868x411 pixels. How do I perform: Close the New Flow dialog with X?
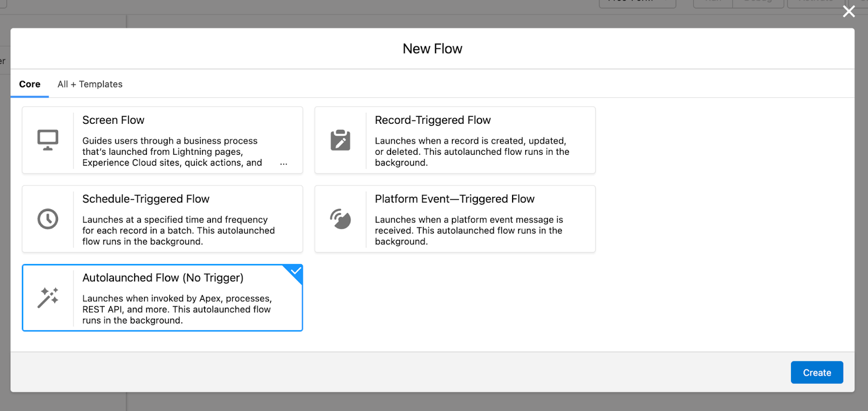click(x=849, y=11)
